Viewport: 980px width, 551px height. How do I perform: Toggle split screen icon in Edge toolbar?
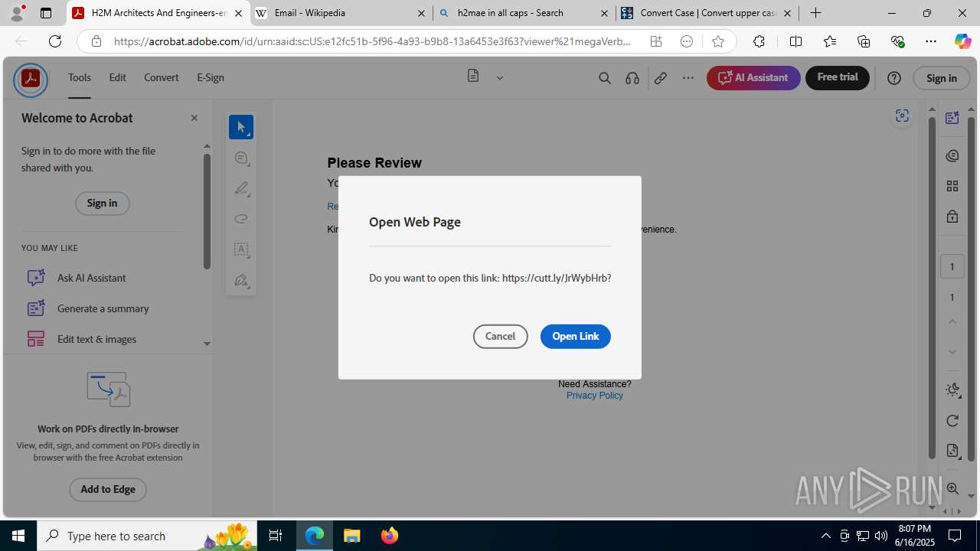point(795,41)
